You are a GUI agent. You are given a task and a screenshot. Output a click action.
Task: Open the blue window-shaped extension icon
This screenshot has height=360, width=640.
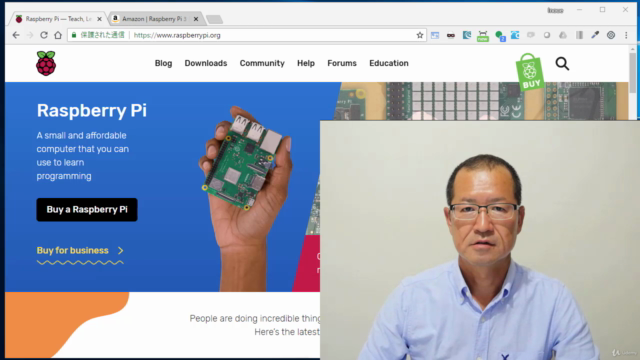tap(435, 35)
